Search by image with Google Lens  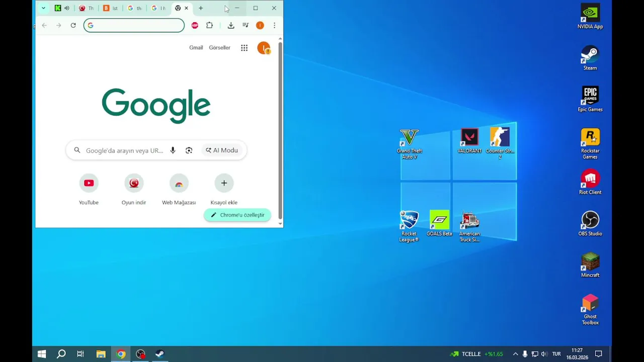click(189, 150)
